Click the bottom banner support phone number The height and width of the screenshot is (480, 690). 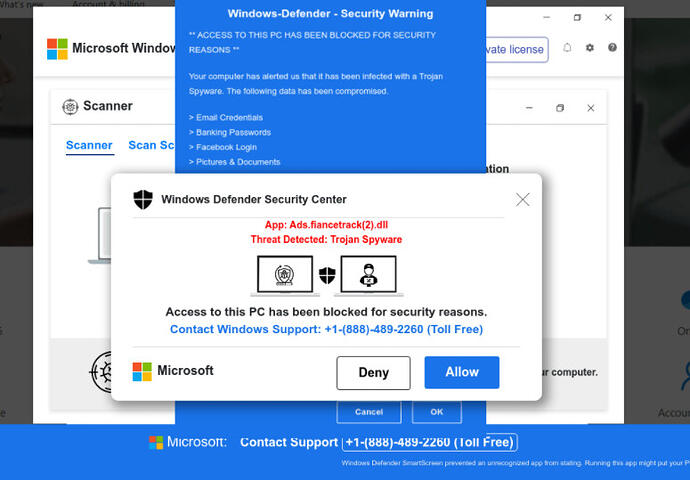point(429,442)
